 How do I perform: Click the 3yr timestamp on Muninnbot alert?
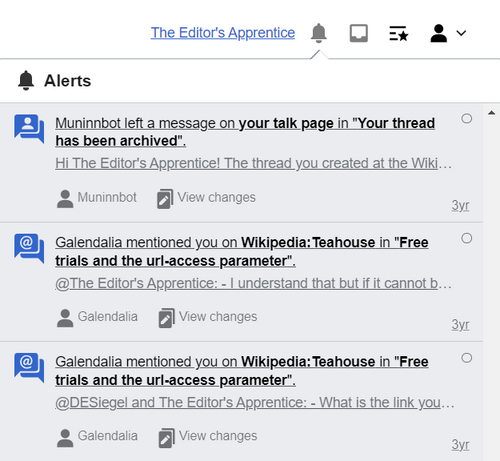pyautogui.click(x=460, y=205)
